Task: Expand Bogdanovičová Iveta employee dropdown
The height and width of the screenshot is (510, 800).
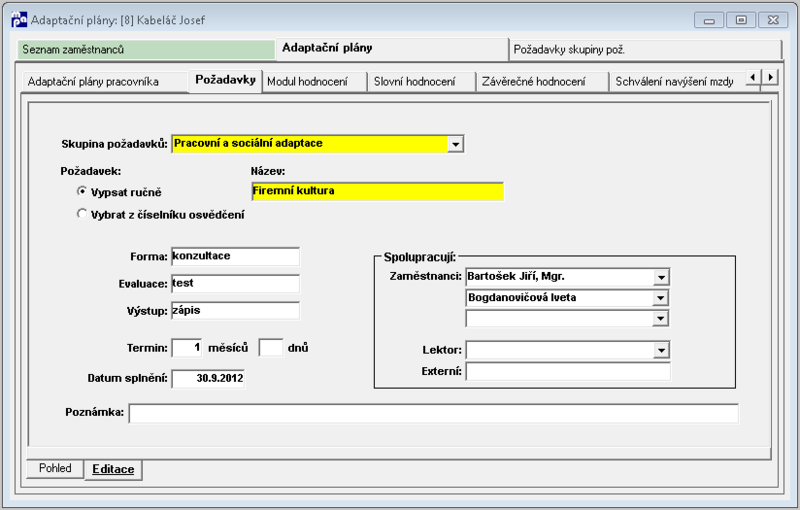Action: click(x=661, y=298)
